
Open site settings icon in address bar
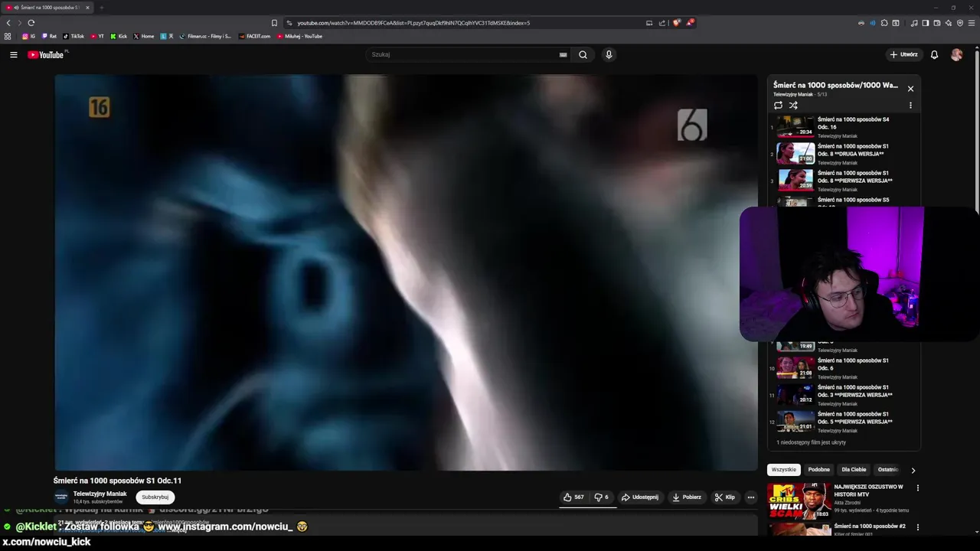[x=289, y=23]
